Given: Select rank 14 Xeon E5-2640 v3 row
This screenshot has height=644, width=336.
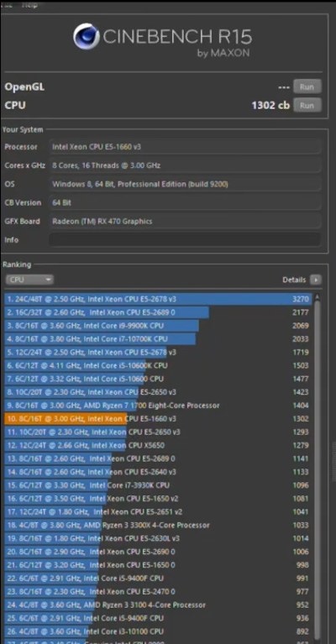Looking at the screenshot, I should (158, 472).
